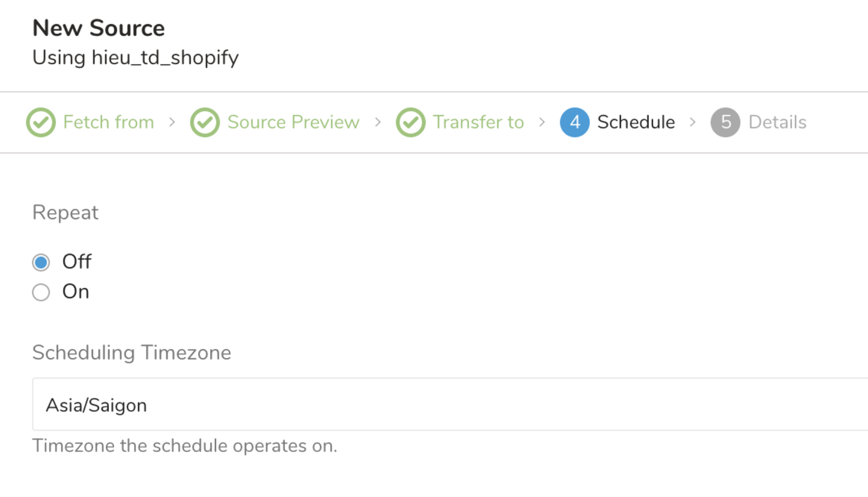Click the Fetch from green checkmark icon
The width and height of the screenshot is (868, 497).
[41, 123]
